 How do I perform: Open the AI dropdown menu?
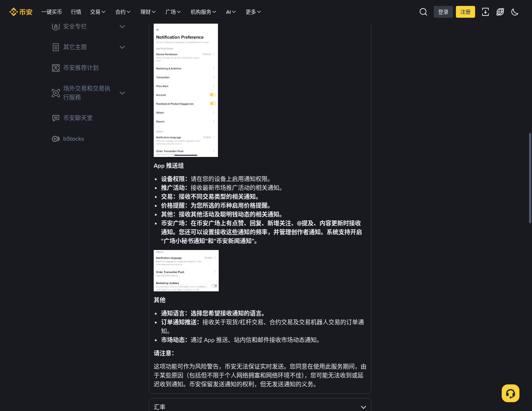(x=231, y=12)
